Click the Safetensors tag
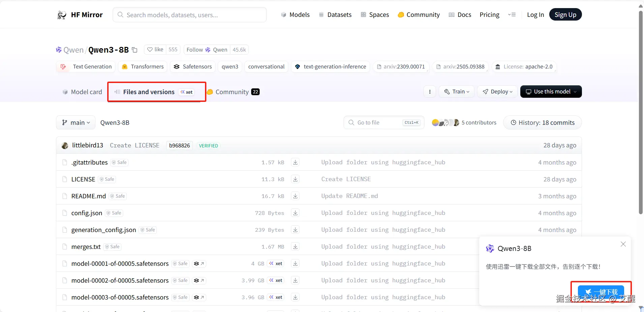 click(193, 67)
